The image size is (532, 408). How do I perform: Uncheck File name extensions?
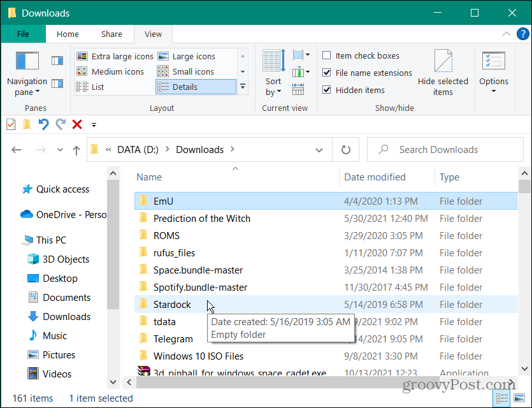coord(327,73)
